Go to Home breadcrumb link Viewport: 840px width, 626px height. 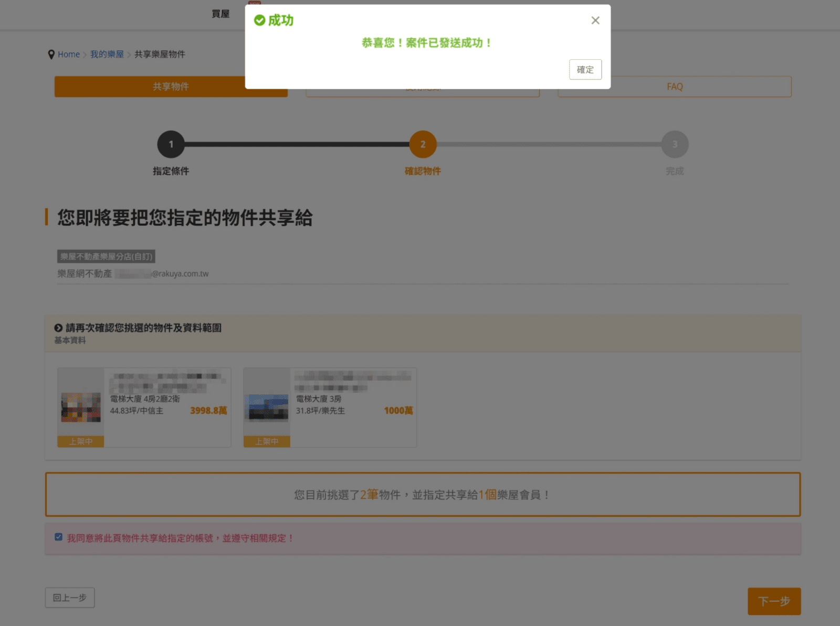69,55
